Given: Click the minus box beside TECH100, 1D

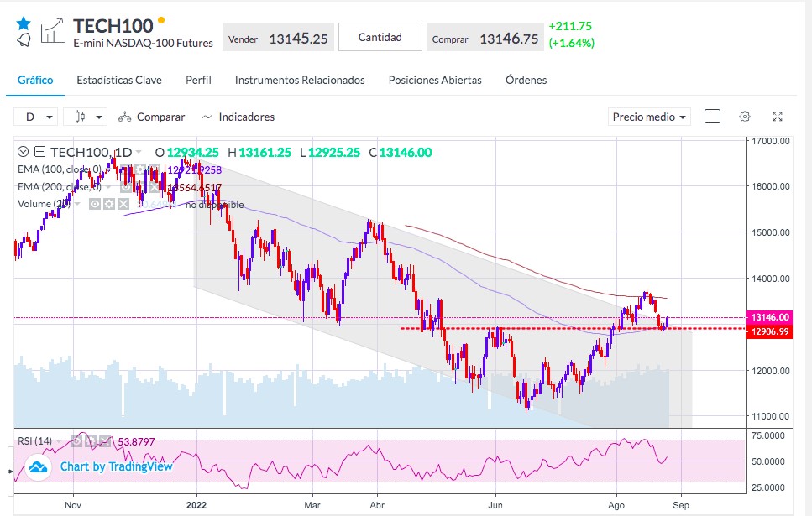Looking at the screenshot, I should 39,152.
